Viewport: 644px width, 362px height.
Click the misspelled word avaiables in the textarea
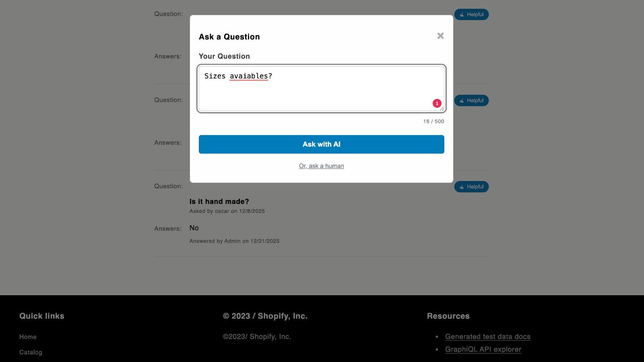250,76
